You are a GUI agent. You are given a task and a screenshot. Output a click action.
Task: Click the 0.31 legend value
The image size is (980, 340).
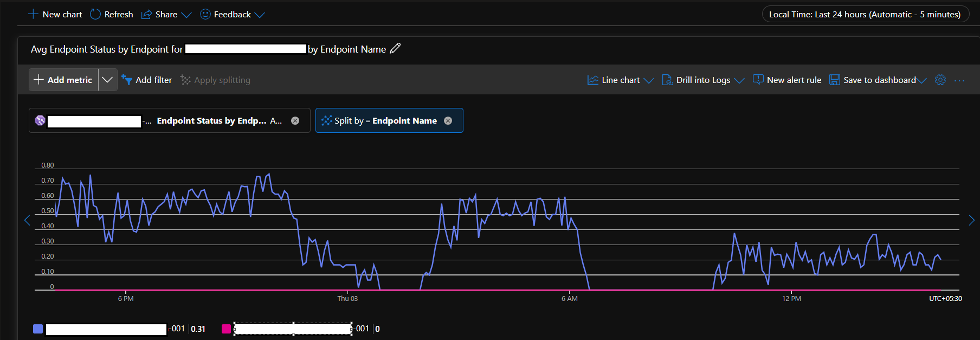(x=198, y=329)
